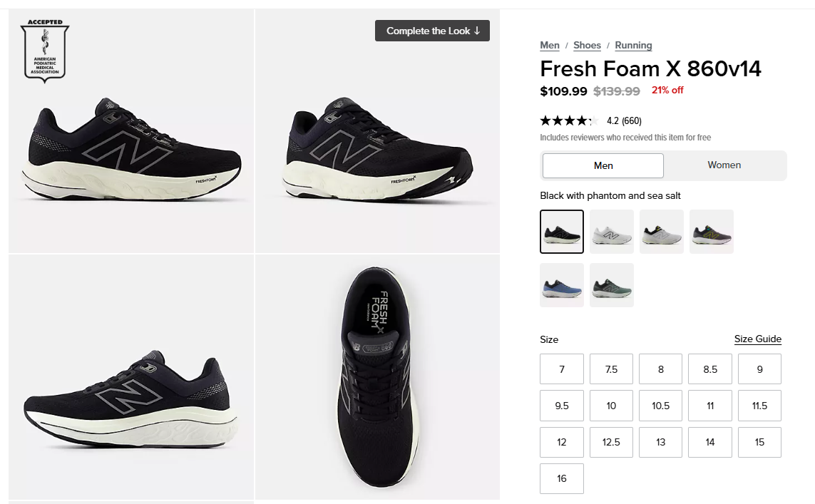815x504 pixels.
Task: Click the APMA accepted seal badge
Action: click(x=45, y=51)
